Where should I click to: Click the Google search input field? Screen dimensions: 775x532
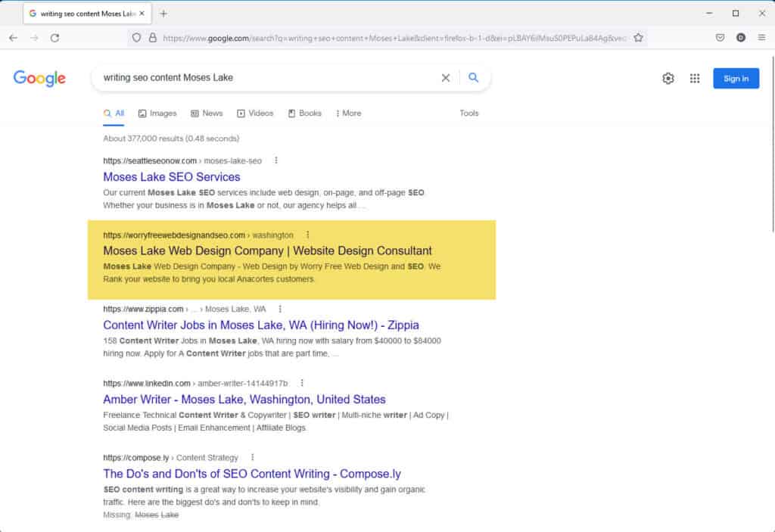point(267,78)
